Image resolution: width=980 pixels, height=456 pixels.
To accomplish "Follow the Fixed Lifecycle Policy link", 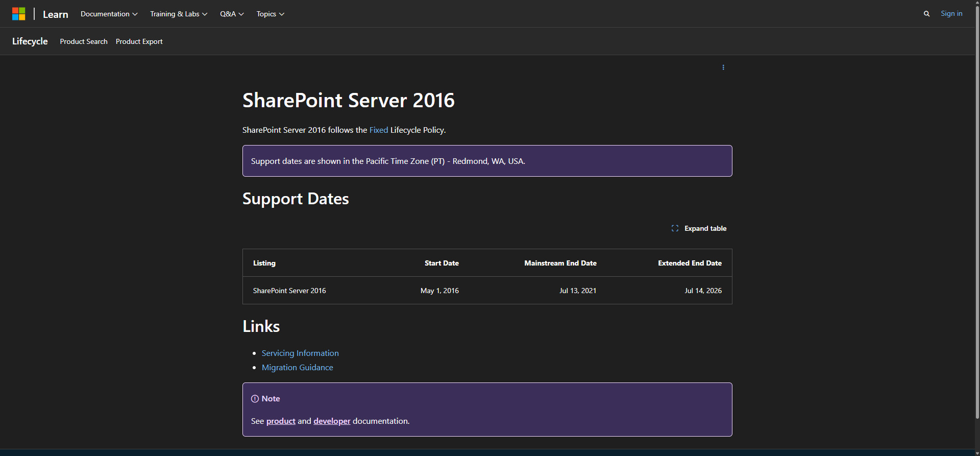I will (379, 130).
